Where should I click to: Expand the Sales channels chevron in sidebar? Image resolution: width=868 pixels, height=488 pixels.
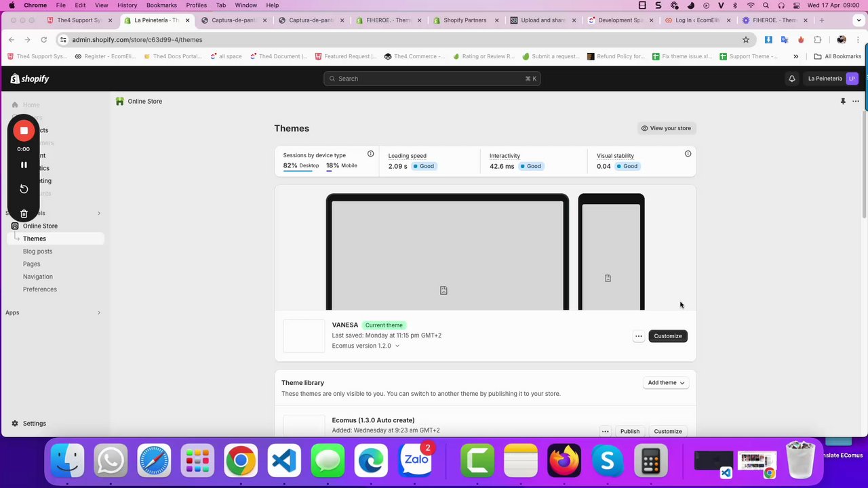(x=99, y=213)
